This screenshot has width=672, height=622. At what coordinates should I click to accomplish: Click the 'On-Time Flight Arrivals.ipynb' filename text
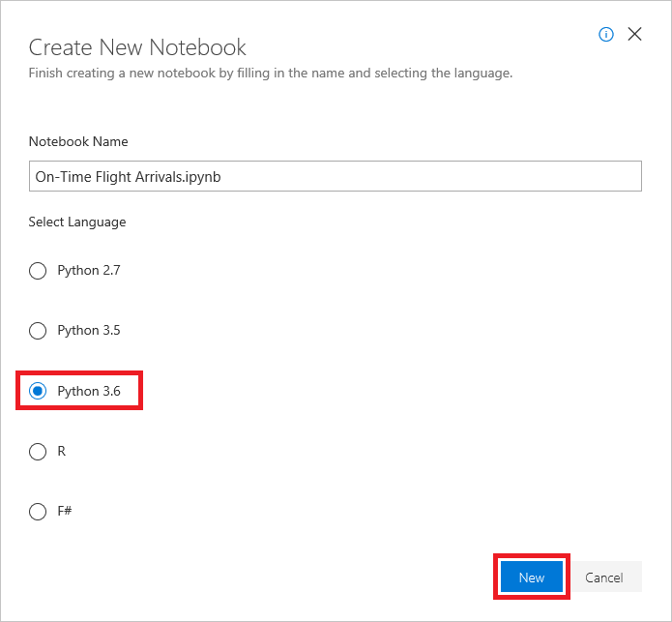pyautogui.click(x=129, y=177)
